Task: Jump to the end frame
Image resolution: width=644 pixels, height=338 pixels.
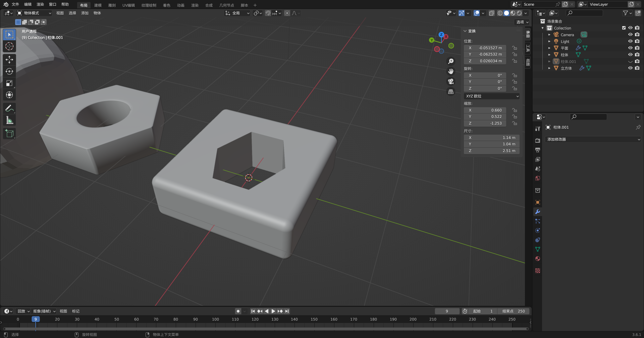Action: click(x=287, y=311)
